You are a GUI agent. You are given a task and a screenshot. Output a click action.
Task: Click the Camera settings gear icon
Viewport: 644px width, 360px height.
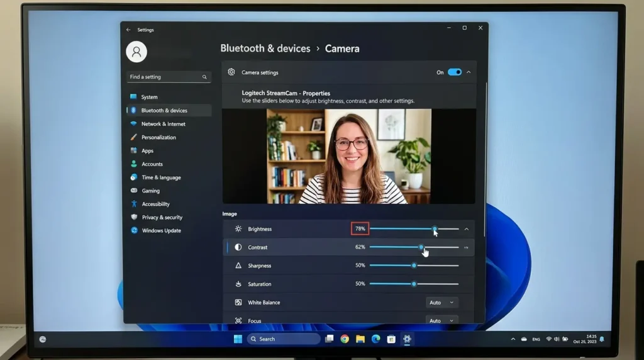tap(231, 72)
